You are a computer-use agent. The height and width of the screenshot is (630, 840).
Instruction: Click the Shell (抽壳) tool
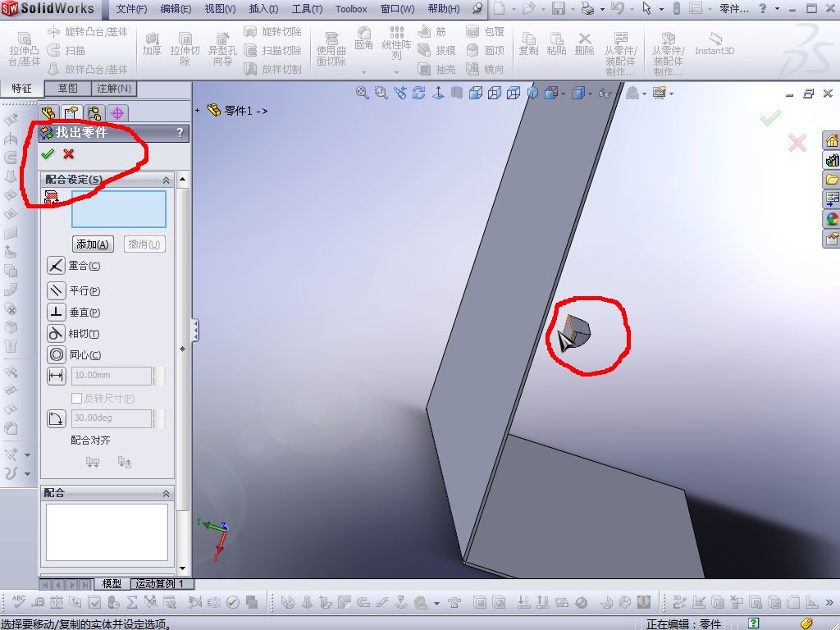pos(436,69)
